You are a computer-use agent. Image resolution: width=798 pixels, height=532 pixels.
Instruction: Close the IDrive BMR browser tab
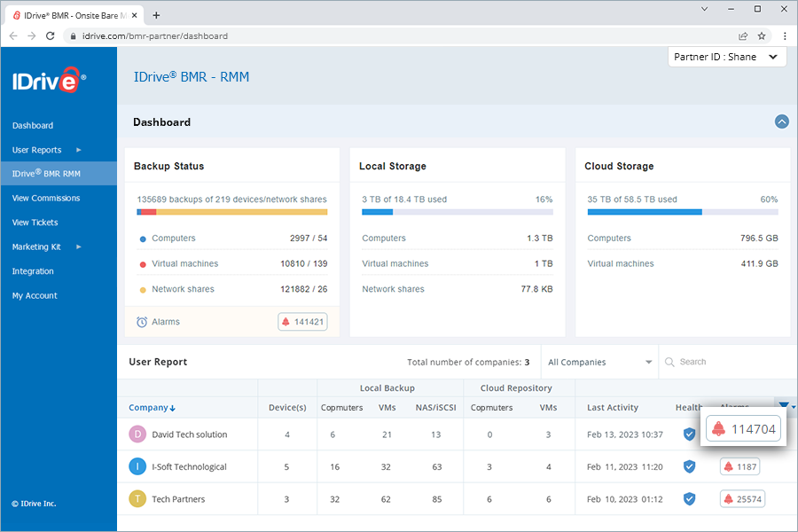coord(135,15)
